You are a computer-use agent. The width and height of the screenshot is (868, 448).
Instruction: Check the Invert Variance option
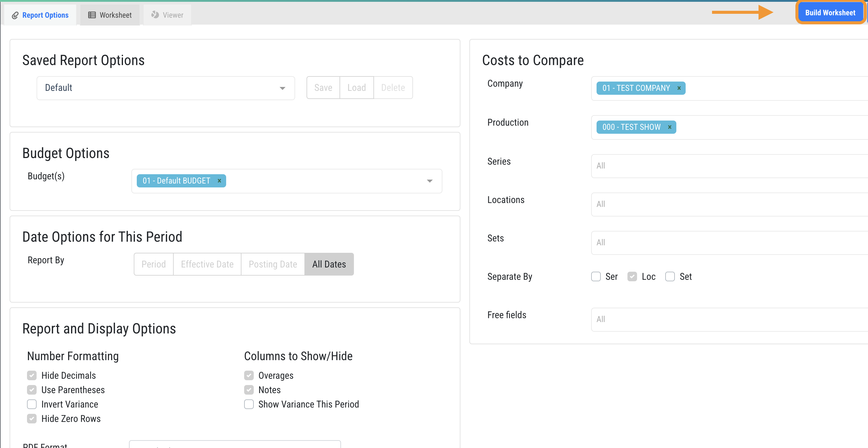(32, 404)
